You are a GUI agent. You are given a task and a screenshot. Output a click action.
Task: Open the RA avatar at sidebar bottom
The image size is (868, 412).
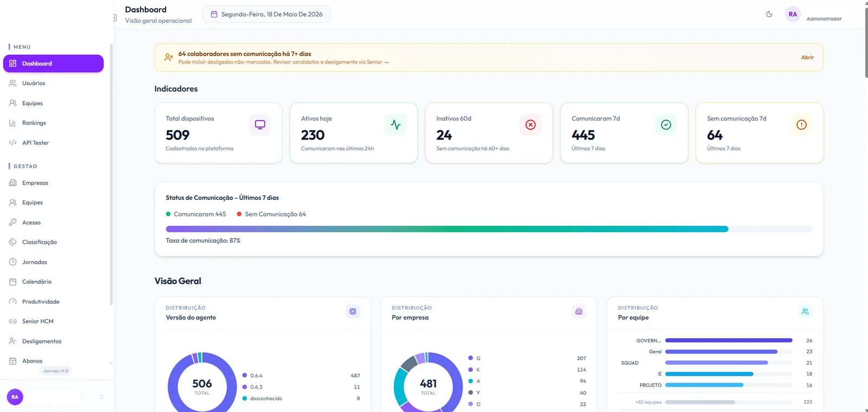pyautogui.click(x=15, y=397)
